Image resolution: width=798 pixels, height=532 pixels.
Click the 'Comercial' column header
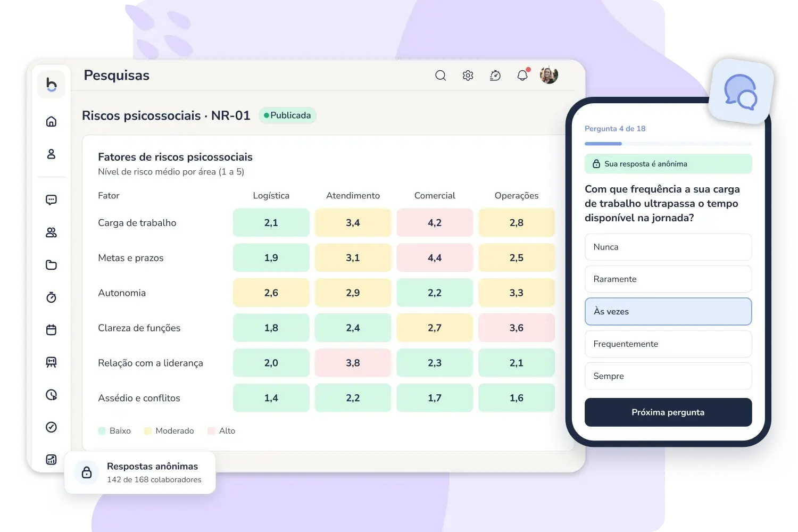(435, 196)
